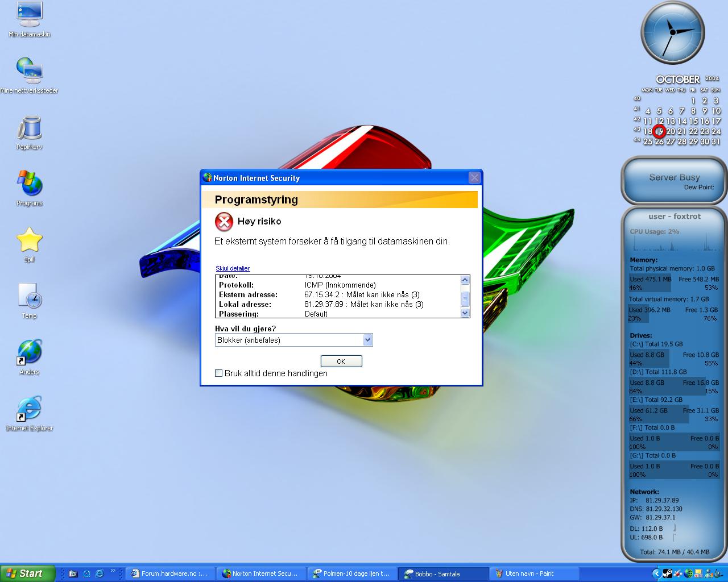Click the OCTOBER month label

(678, 80)
